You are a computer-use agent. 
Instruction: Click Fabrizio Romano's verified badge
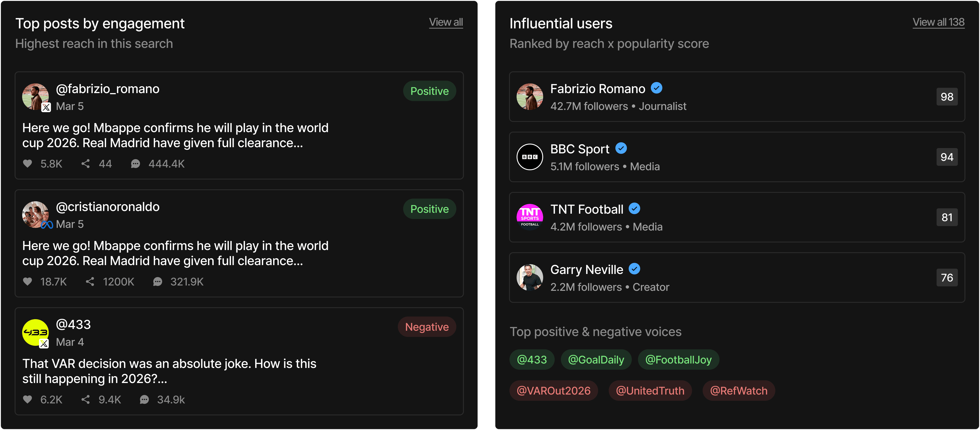[656, 88]
